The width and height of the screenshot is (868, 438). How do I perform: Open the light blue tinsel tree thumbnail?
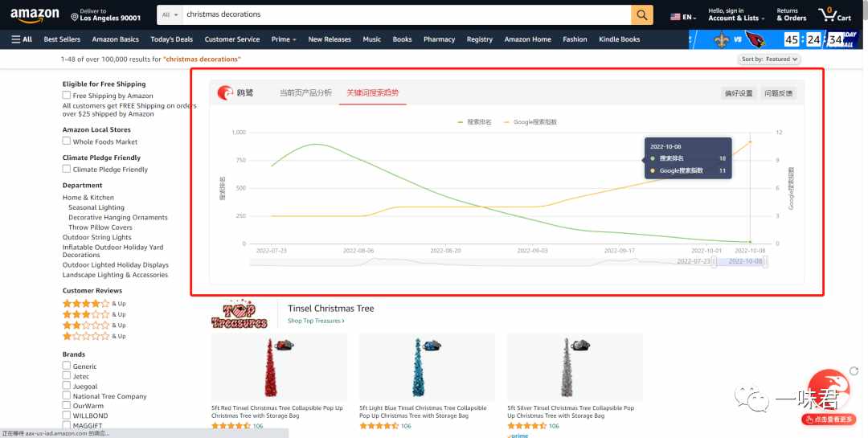(x=427, y=367)
